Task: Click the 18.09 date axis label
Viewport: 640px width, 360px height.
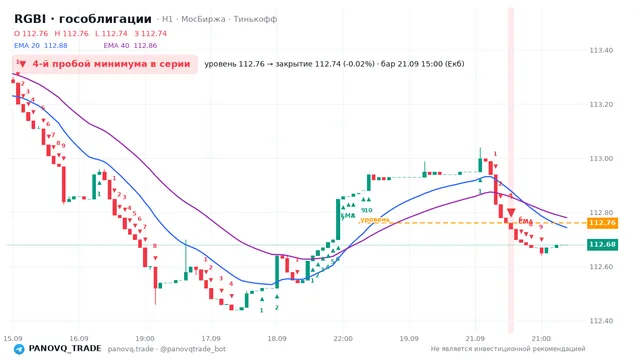Action: (x=277, y=339)
